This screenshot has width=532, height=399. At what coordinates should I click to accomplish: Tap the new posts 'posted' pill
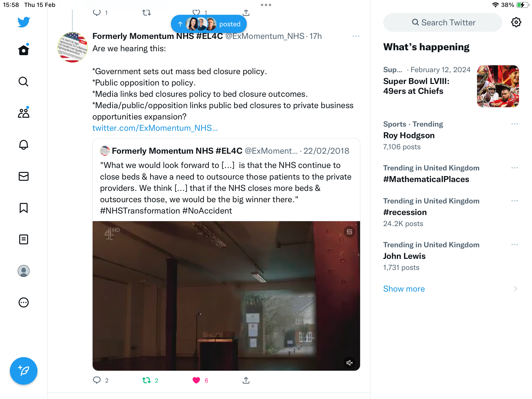click(x=209, y=24)
